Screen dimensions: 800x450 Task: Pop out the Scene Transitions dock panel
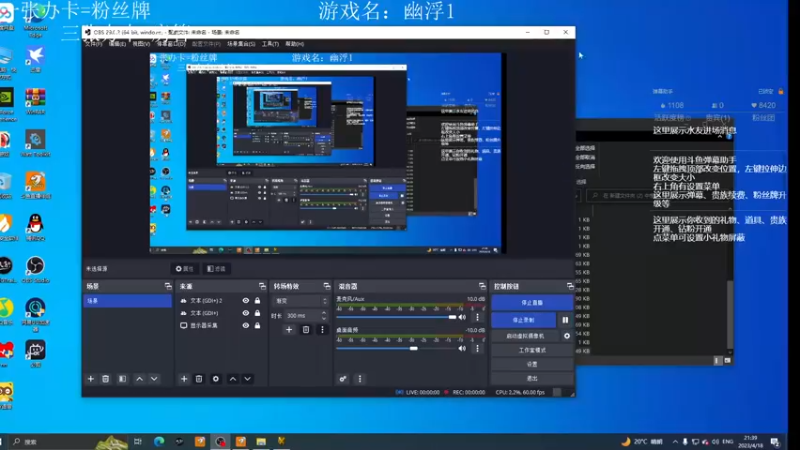click(327, 287)
